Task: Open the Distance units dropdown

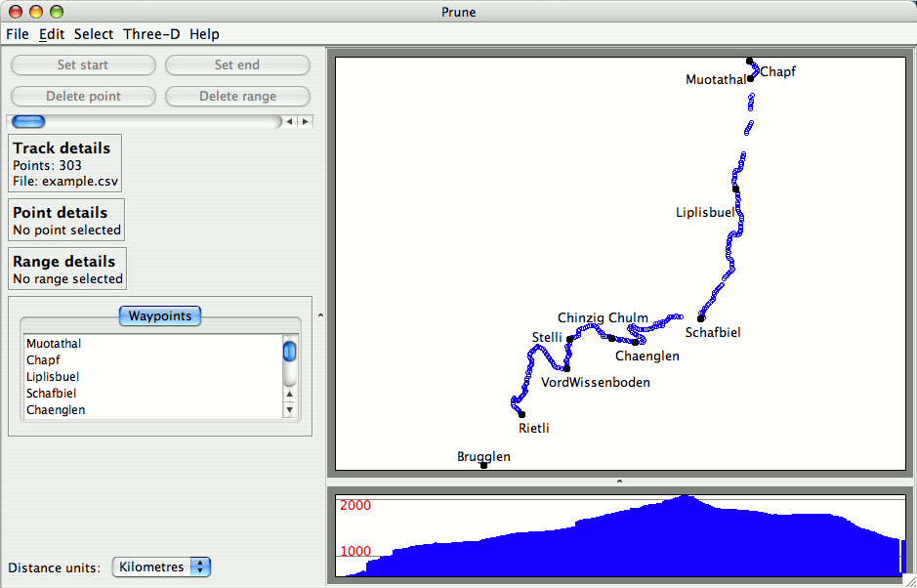Action: [161, 567]
